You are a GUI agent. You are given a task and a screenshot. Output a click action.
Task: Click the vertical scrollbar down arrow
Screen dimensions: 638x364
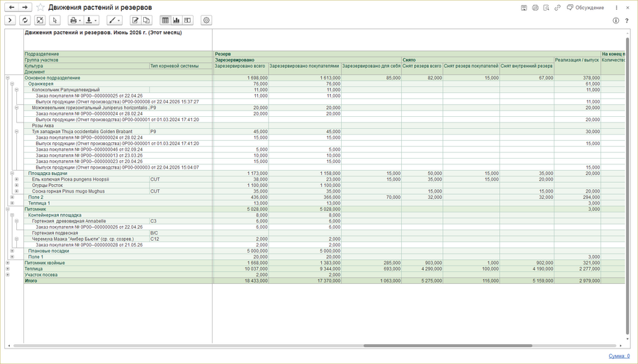click(627, 340)
